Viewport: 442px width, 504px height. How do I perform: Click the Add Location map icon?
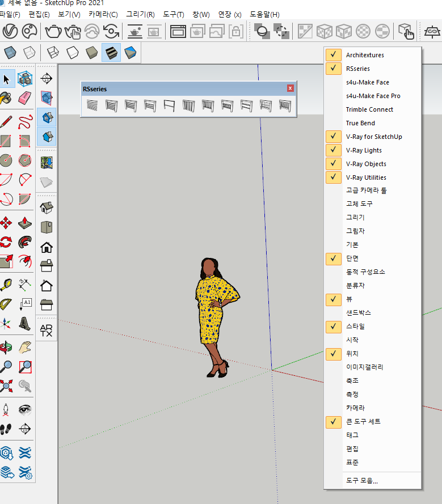pos(47,163)
